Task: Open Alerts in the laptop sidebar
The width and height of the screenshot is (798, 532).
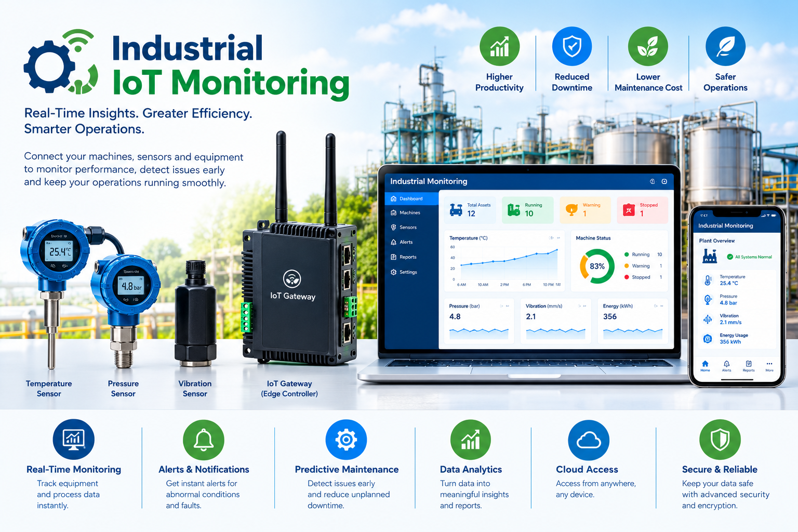Action: tap(412, 242)
